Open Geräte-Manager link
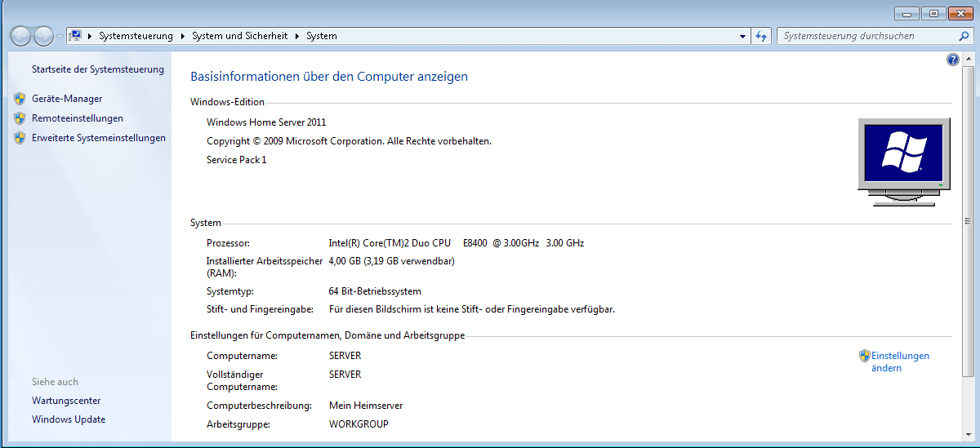 pyautogui.click(x=67, y=99)
